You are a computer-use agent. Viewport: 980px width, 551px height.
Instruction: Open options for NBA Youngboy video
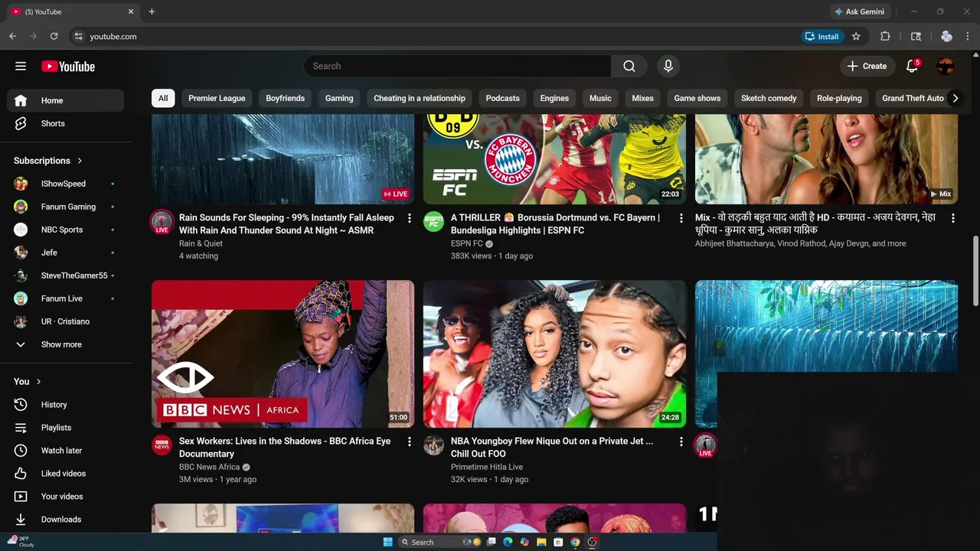point(681,442)
